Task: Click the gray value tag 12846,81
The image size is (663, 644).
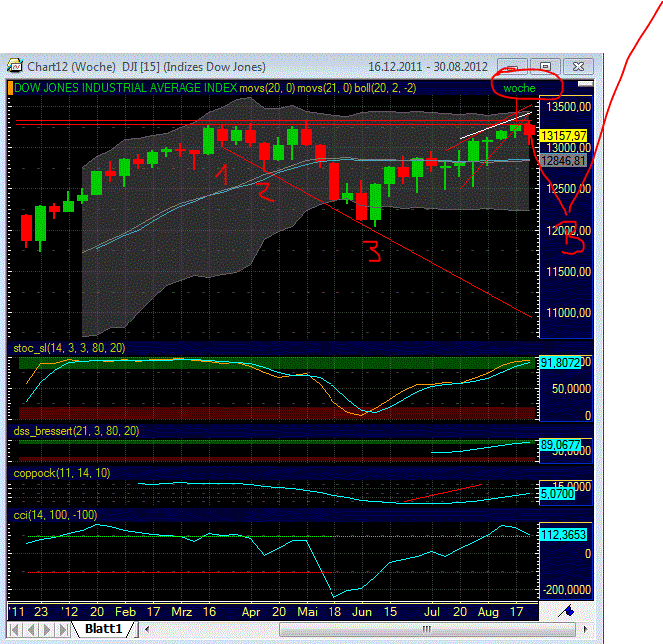Action: (563, 161)
